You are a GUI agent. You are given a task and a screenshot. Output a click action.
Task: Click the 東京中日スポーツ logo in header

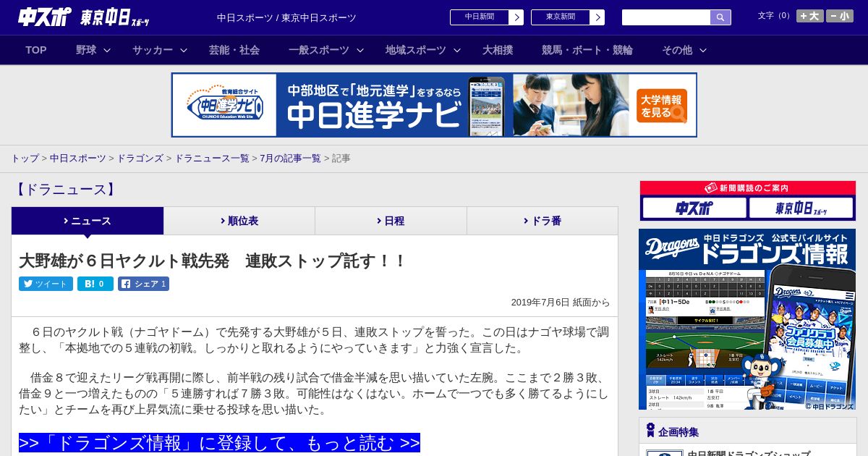115,17
